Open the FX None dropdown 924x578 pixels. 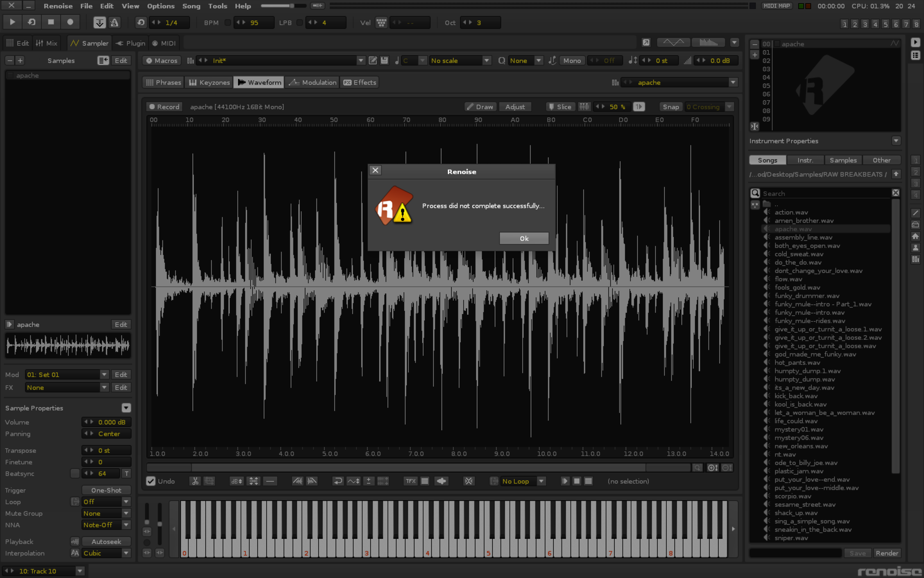pos(67,387)
